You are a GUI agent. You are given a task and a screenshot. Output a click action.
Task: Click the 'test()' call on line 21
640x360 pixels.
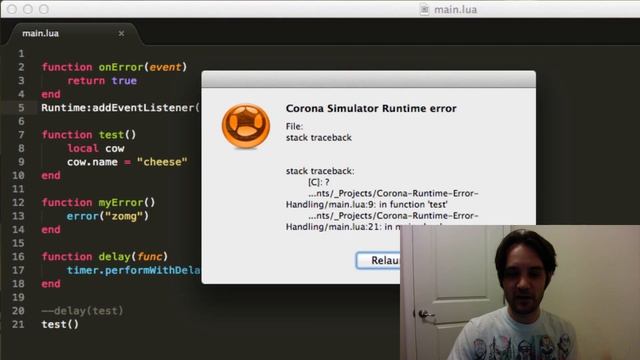[x=60, y=324]
